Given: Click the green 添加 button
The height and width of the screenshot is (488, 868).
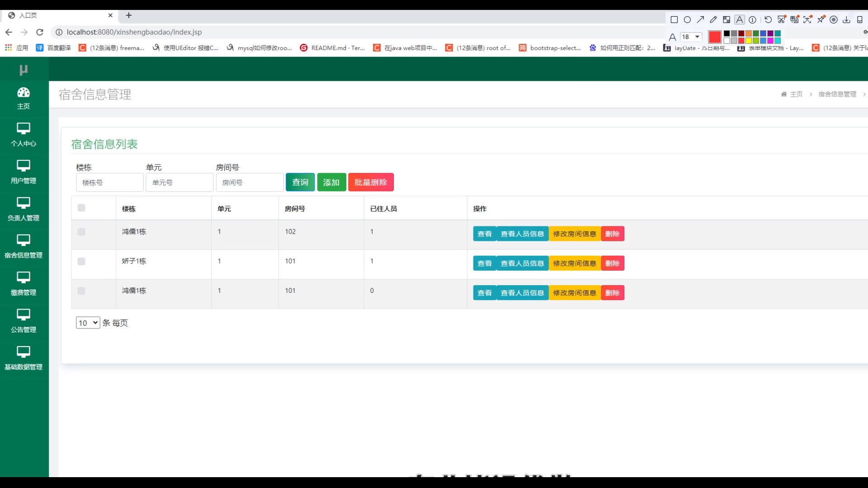Looking at the screenshot, I should click(x=331, y=183).
